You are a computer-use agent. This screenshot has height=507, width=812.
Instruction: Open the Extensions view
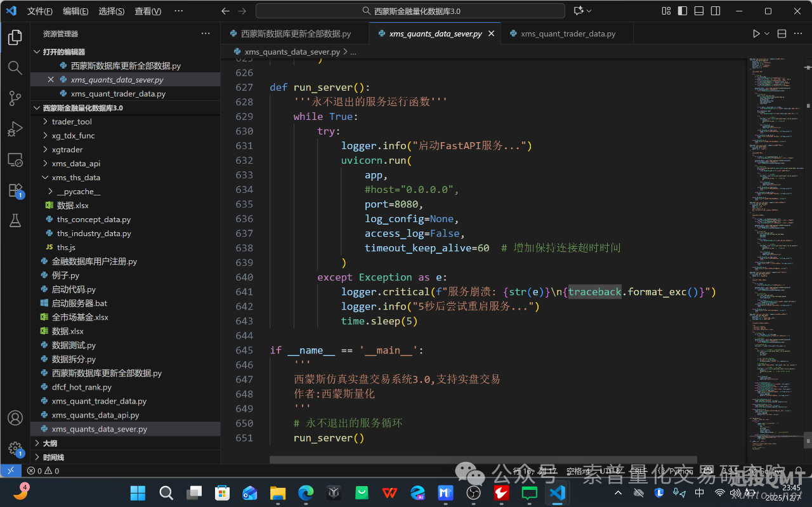(x=15, y=190)
